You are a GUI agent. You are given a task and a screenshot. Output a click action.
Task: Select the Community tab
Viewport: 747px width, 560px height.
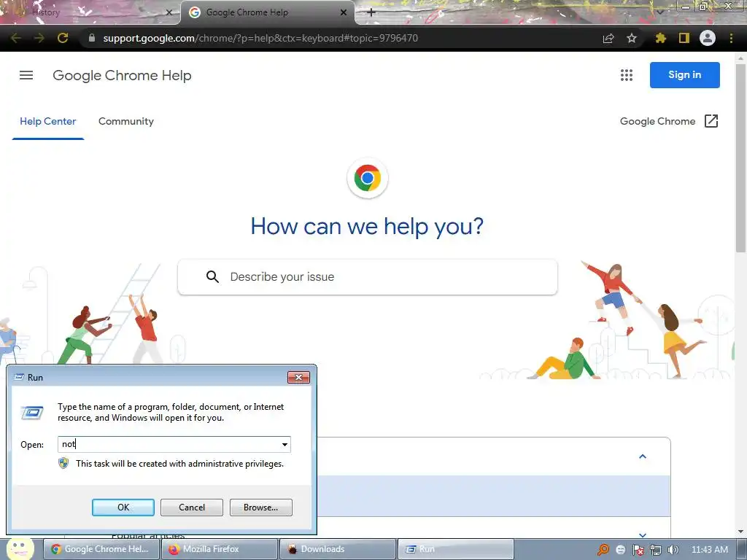126,122
